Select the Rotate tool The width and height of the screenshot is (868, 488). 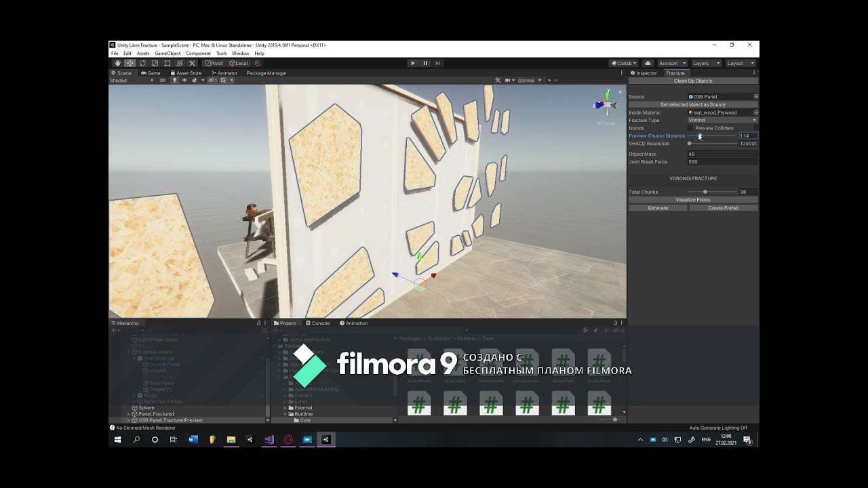[x=142, y=63]
